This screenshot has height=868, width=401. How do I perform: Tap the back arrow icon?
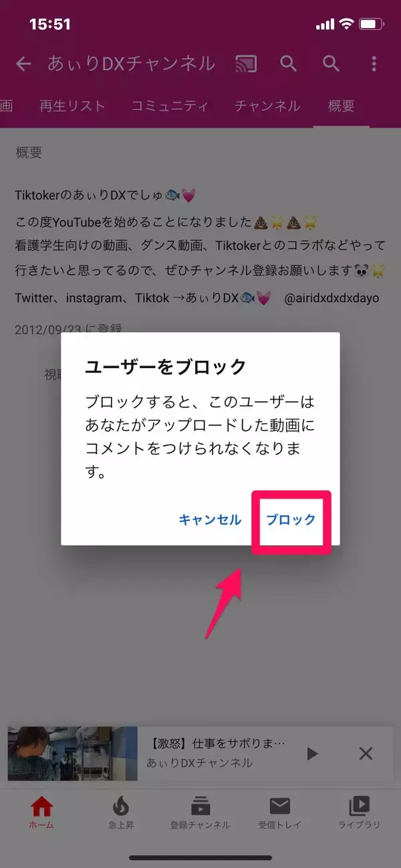tap(23, 63)
